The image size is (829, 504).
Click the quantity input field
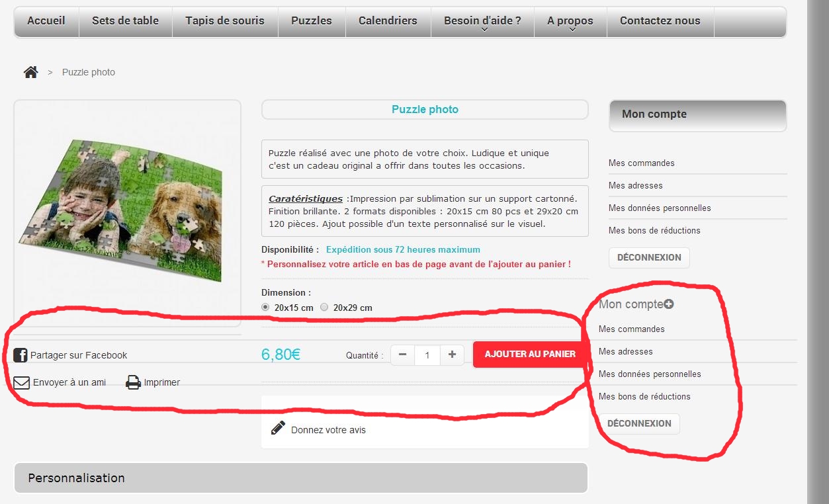coord(427,355)
